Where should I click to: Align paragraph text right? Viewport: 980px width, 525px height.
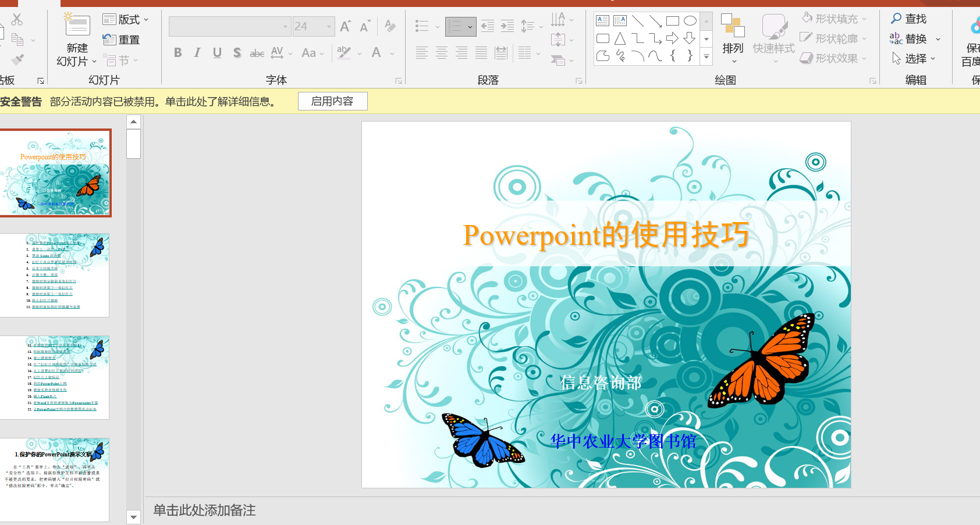[461, 53]
